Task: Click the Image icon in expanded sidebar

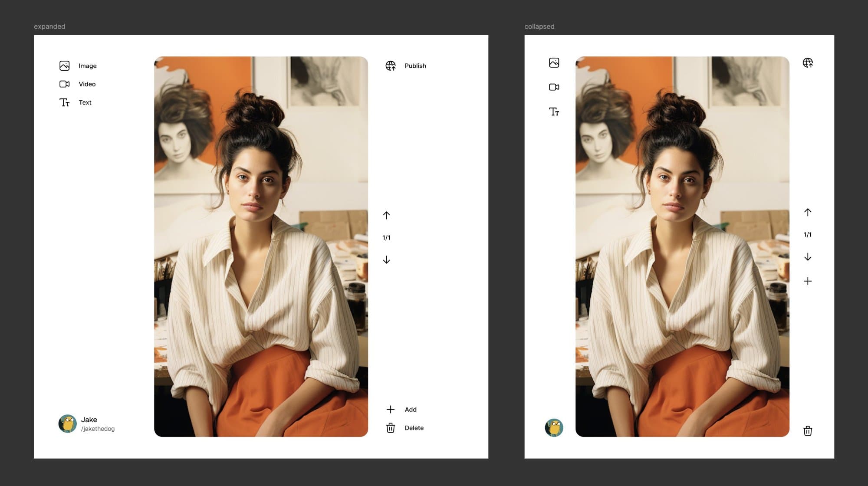Action: pyautogui.click(x=64, y=66)
